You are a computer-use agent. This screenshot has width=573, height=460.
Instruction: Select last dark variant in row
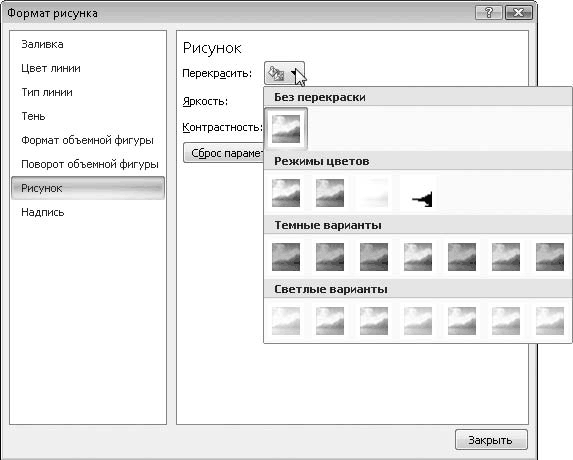(550, 257)
